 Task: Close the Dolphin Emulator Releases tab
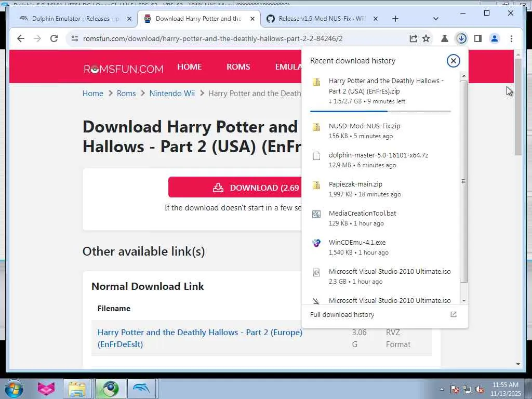[129, 19]
